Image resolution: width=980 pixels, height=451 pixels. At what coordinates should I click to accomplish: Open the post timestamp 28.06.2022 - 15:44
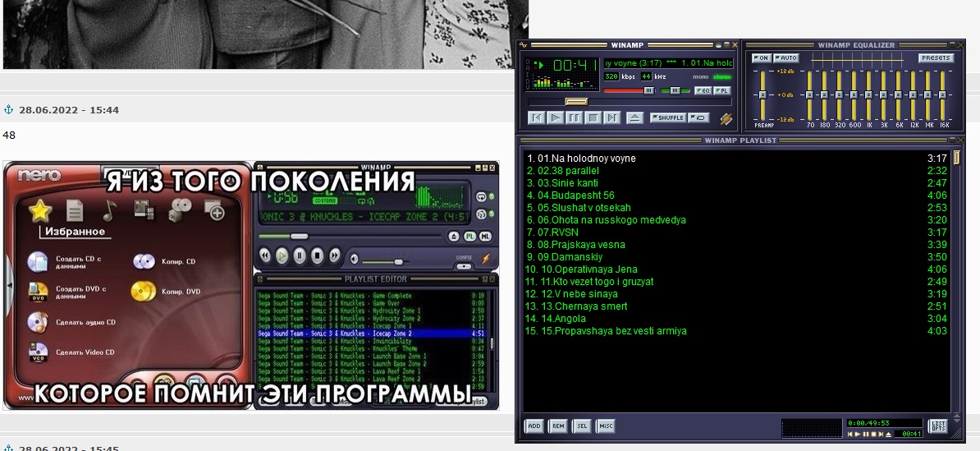(x=69, y=110)
